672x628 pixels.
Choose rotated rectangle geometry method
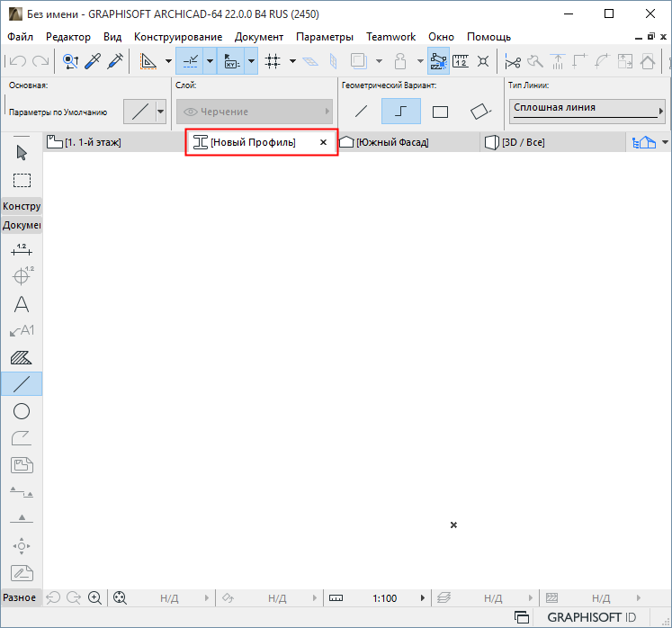(480, 112)
